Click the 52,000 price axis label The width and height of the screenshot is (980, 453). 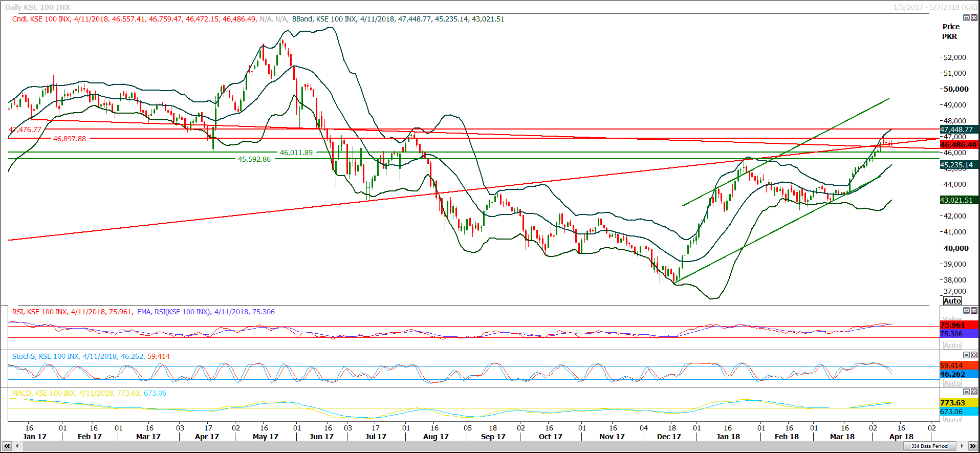click(x=955, y=57)
